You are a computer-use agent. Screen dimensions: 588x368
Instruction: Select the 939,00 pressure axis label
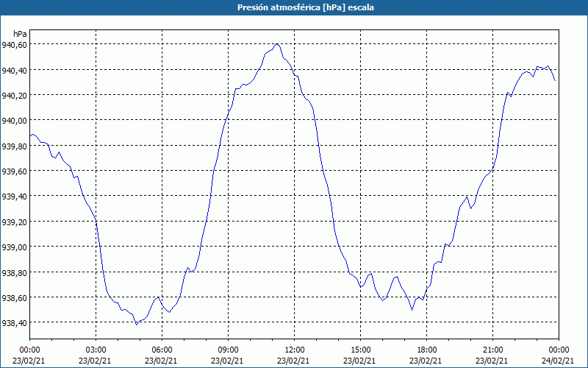click(14, 247)
